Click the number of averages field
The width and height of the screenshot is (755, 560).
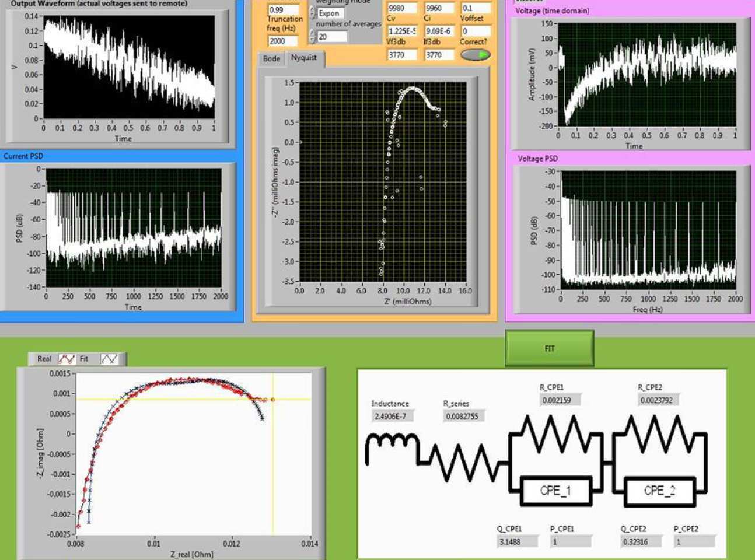click(x=331, y=37)
